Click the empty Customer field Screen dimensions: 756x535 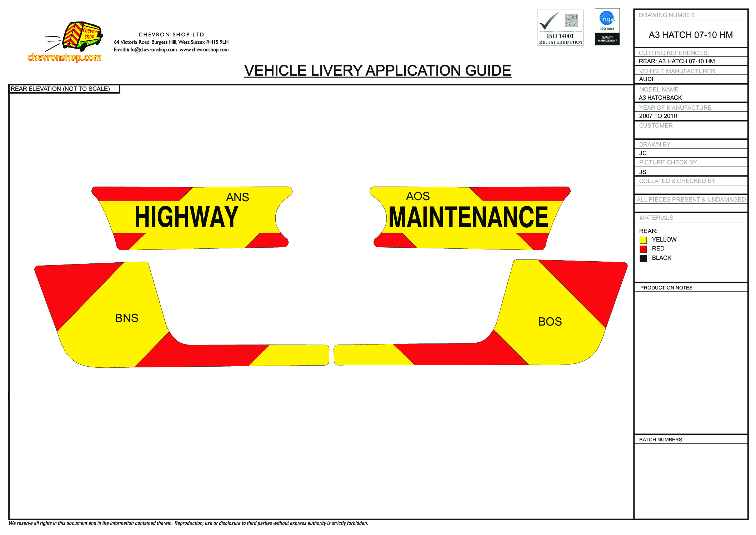pos(690,134)
